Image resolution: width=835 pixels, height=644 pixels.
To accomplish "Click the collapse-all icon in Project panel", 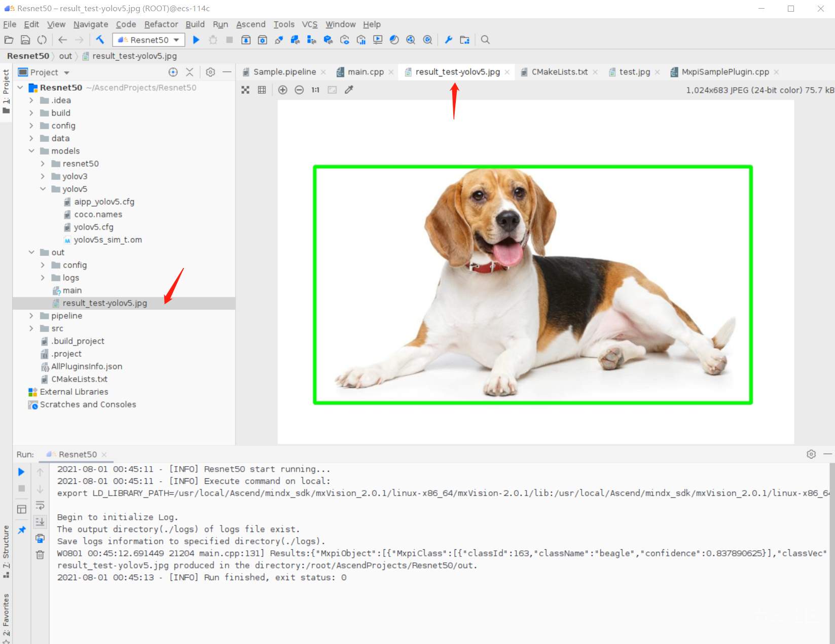I will tap(190, 72).
